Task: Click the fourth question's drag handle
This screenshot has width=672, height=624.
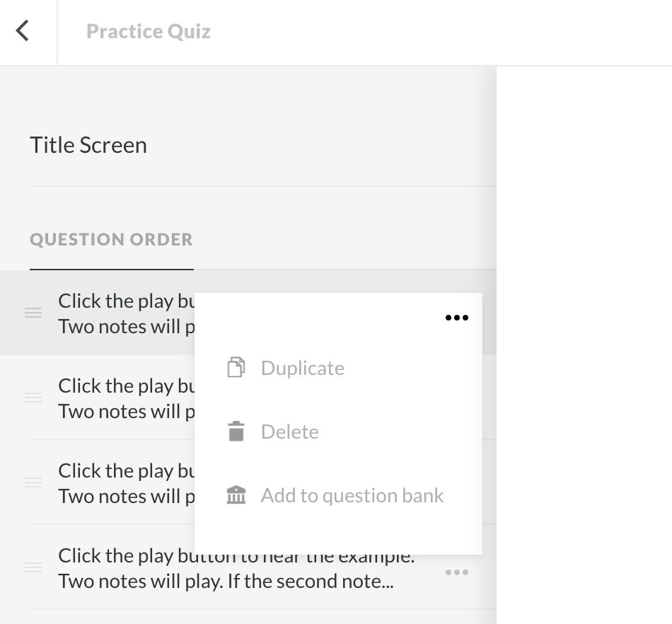Action: click(x=33, y=567)
